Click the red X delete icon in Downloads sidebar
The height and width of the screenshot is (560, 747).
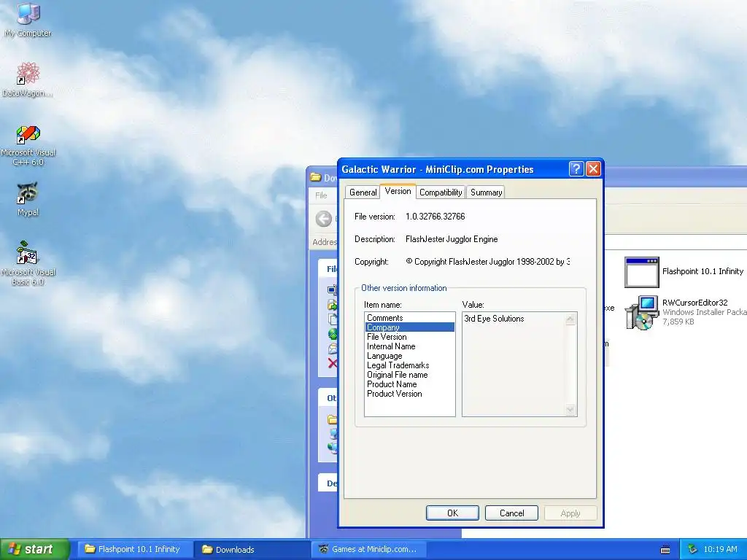click(x=333, y=363)
